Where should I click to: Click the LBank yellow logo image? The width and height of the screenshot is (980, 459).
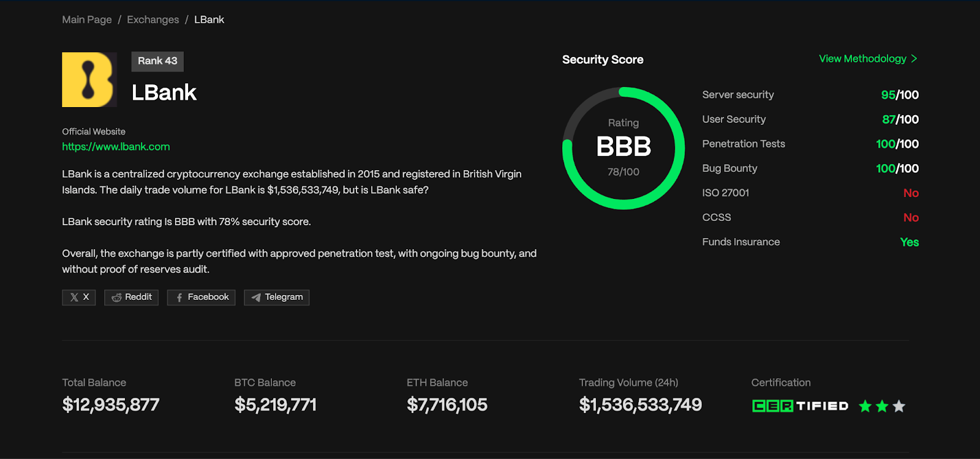pos(89,80)
